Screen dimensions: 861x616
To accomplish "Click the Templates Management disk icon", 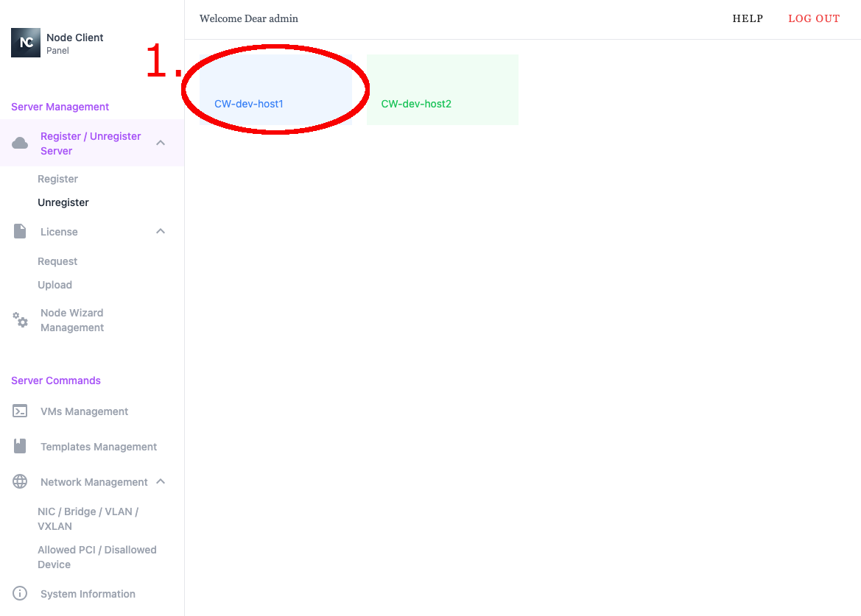I will 20,446.
